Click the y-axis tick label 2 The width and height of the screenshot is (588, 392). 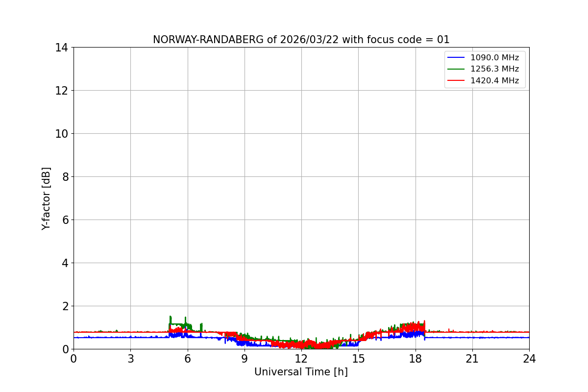click(65, 306)
